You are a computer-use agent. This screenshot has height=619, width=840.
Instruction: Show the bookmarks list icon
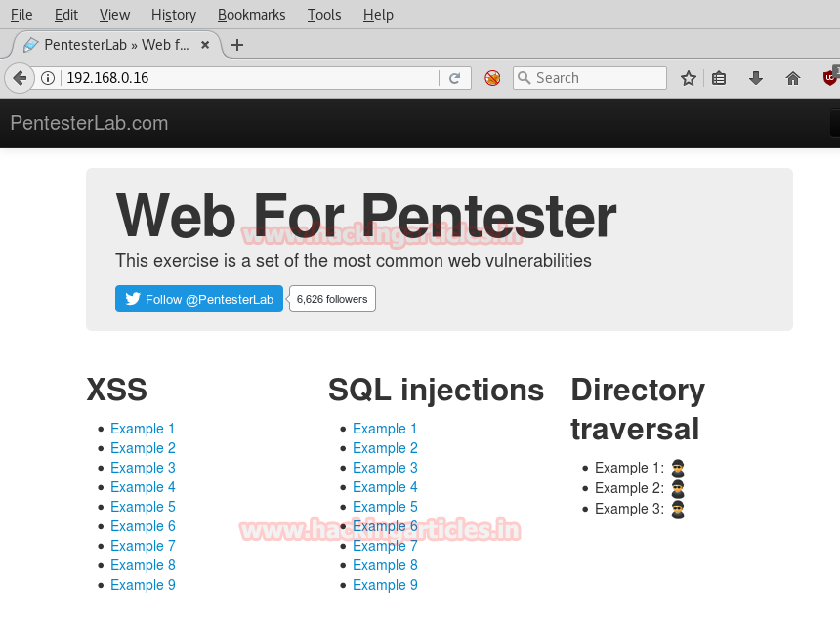[x=719, y=78]
